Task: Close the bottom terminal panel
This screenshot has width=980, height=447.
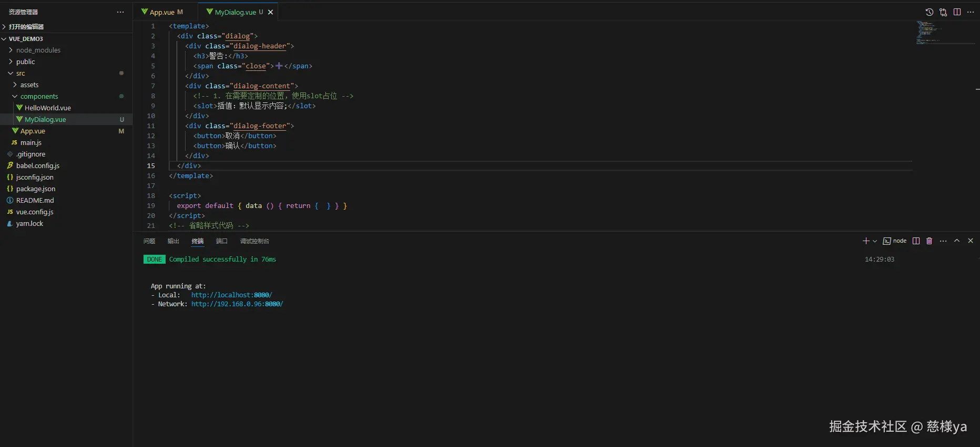Action: click(971, 241)
